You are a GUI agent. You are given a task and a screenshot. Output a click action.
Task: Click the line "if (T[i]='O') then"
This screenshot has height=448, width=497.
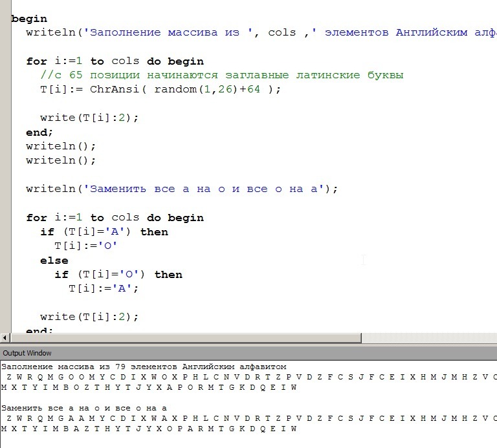tap(118, 275)
